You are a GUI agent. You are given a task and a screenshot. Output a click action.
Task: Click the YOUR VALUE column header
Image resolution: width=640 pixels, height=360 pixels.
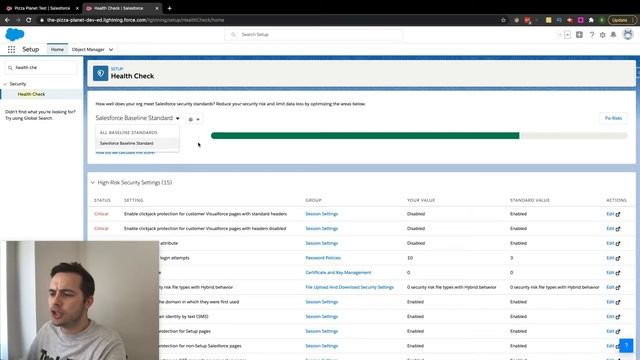tap(421, 200)
